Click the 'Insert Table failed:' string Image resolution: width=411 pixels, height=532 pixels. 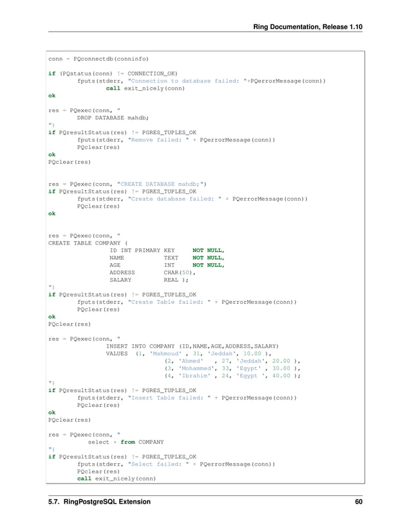coord(169,398)
